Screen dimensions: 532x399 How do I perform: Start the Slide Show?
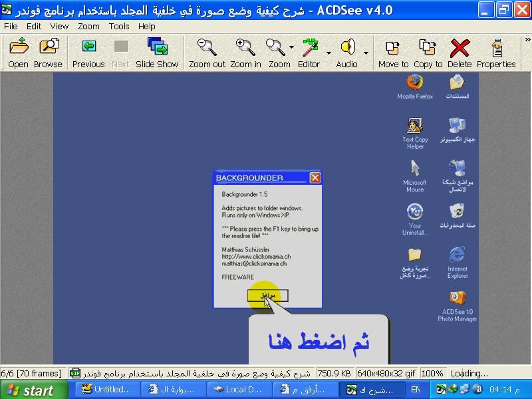point(157,48)
